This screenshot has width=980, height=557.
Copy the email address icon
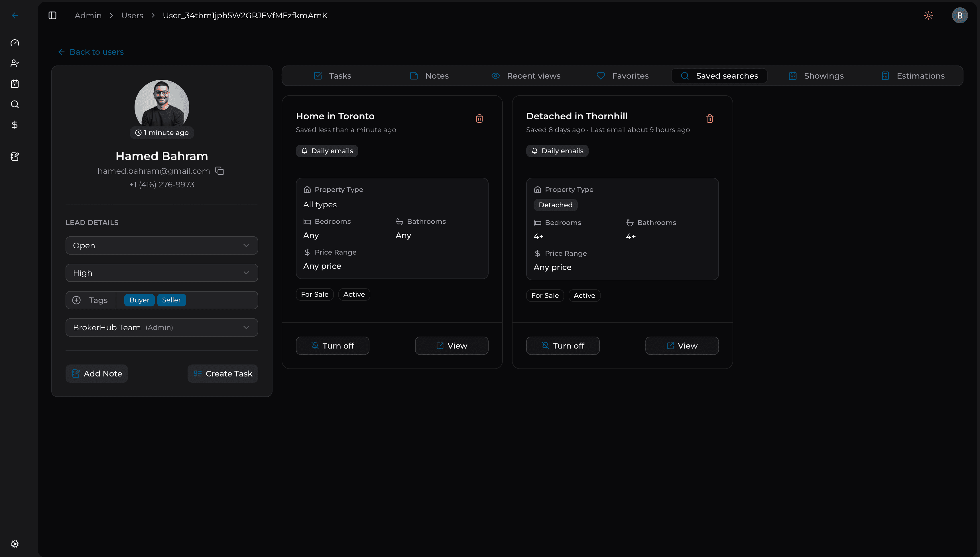point(219,171)
